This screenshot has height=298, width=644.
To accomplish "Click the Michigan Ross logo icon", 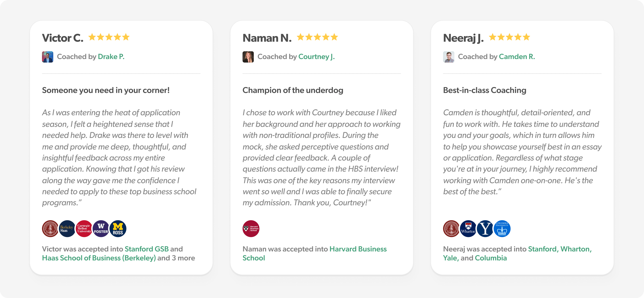I will [118, 228].
